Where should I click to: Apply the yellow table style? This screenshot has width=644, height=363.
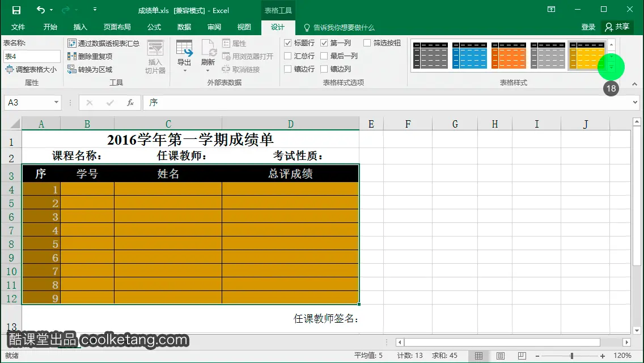pos(587,56)
